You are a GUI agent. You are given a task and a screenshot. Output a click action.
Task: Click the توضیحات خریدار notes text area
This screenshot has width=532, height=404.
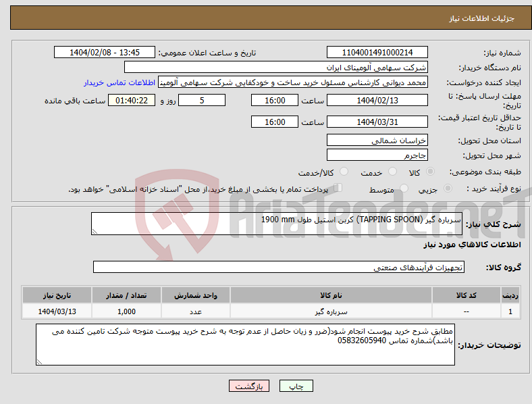245,345
